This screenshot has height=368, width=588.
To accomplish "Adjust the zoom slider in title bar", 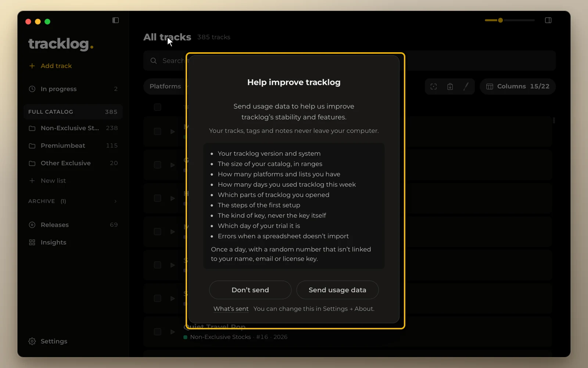I will 509,20.
